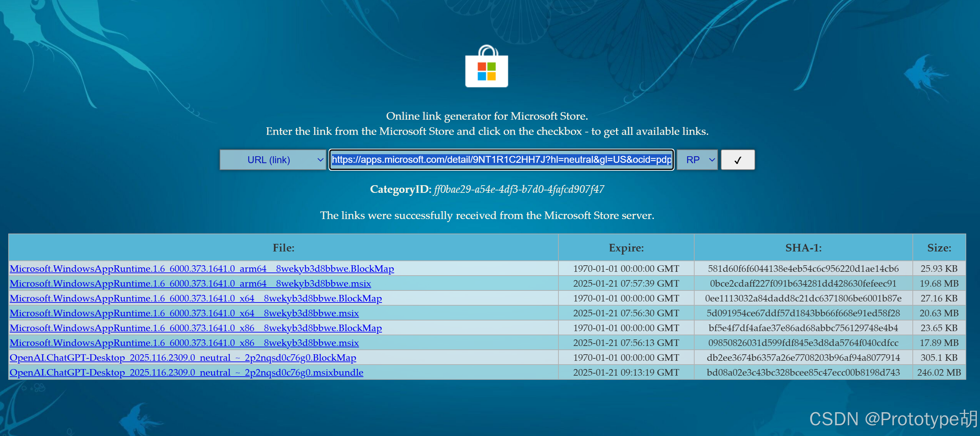Open the URL (link) type dropdown
980x436 pixels.
coord(273,160)
